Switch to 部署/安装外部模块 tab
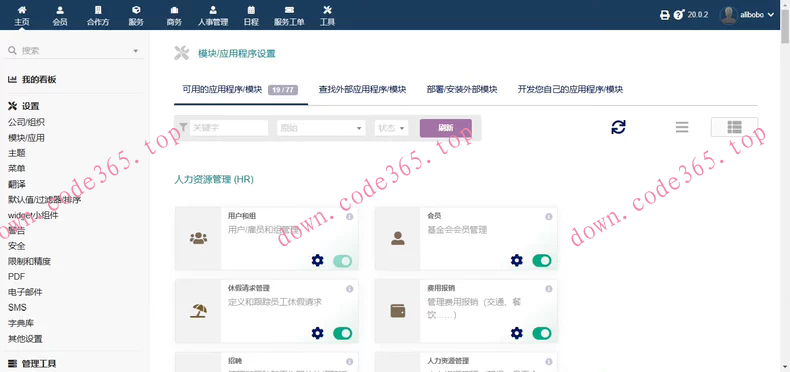This screenshot has width=790, height=372. pos(462,90)
